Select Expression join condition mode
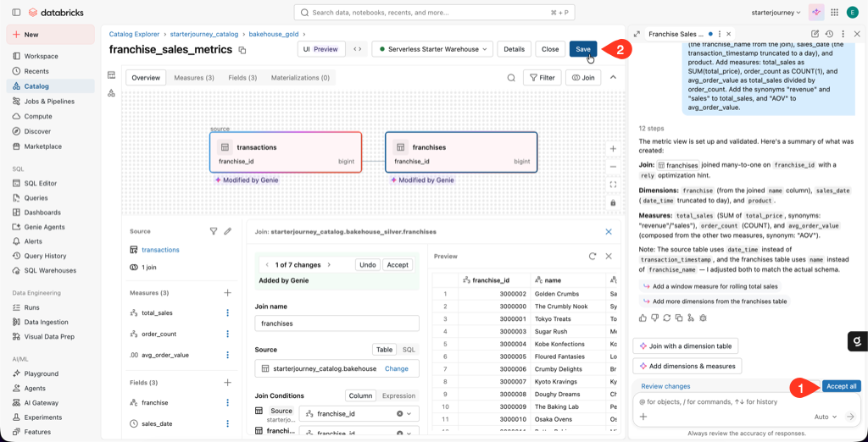 (398, 395)
